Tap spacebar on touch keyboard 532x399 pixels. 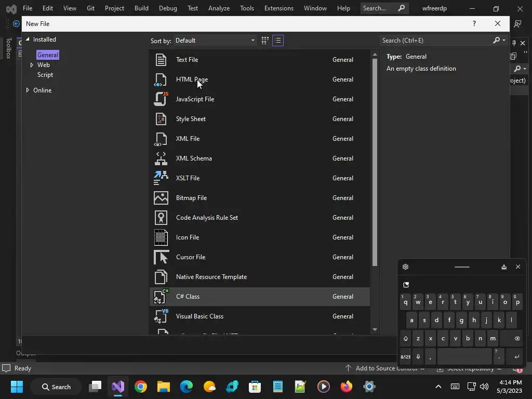click(x=464, y=356)
